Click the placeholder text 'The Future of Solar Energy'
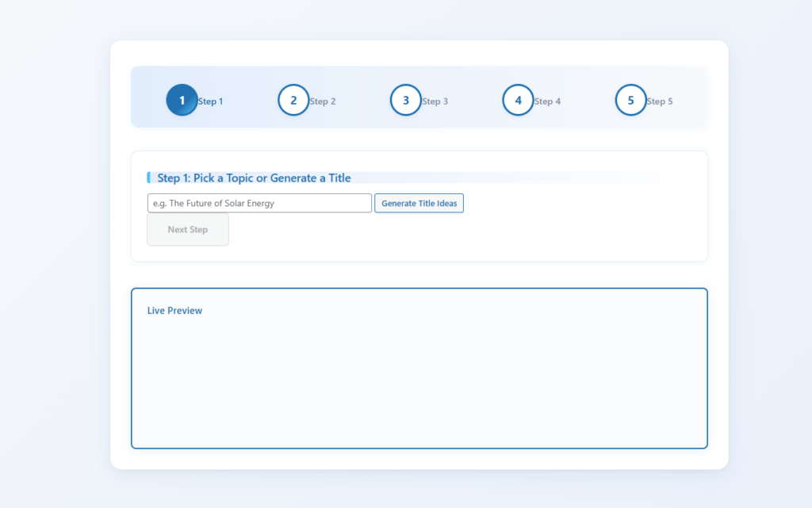Image resolution: width=812 pixels, height=508 pixels. tap(221, 204)
